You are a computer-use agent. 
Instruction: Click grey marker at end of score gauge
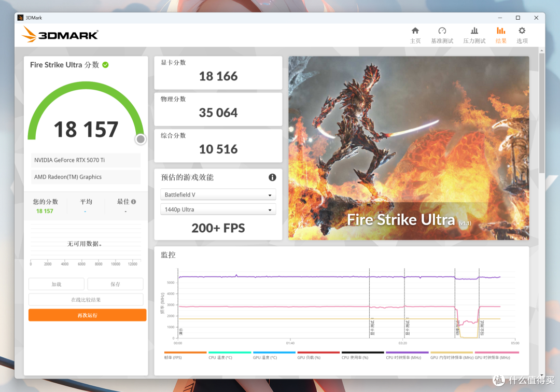[x=141, y=139]
